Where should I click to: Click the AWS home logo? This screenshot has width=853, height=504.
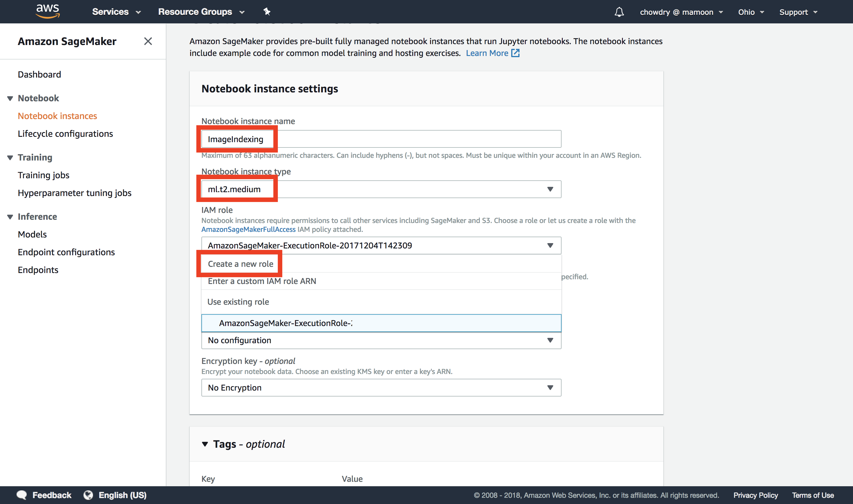click(47, 11)
